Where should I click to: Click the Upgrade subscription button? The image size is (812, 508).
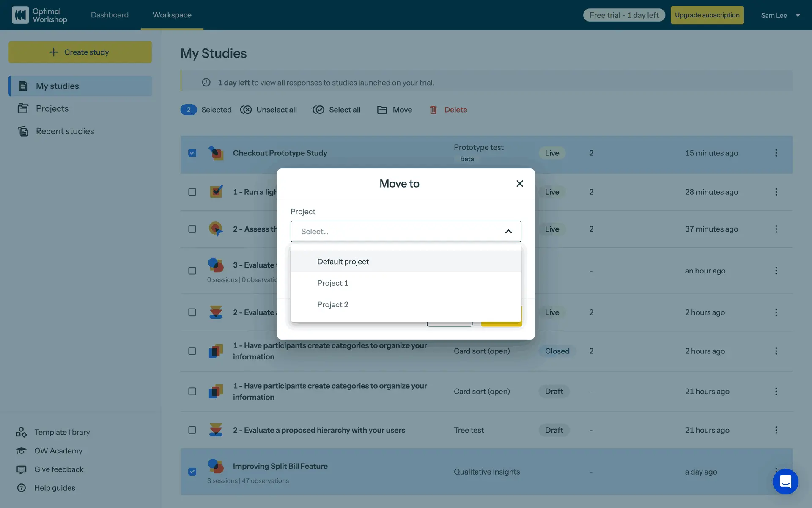[707, 15]
